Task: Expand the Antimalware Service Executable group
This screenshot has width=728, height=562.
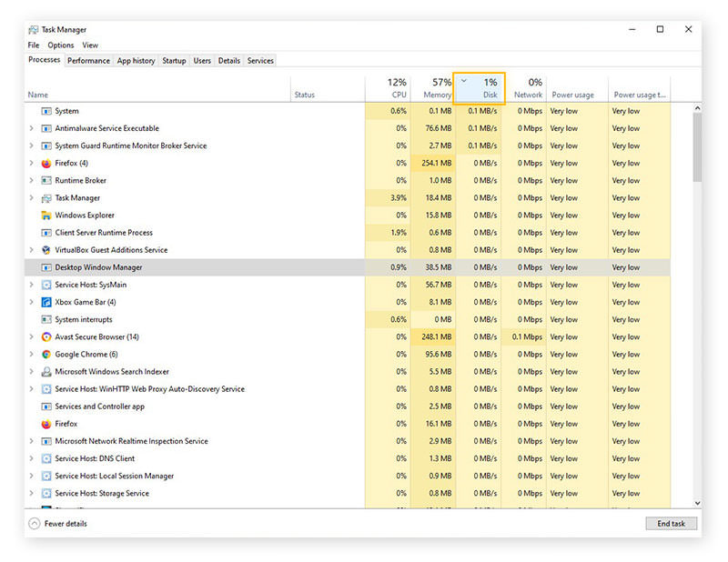Action: [32, 128]
